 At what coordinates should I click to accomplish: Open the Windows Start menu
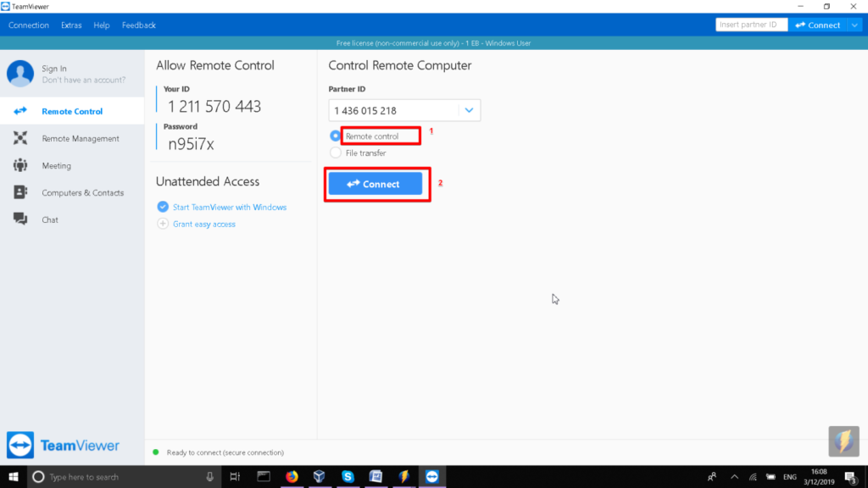(x=14, y=476)
